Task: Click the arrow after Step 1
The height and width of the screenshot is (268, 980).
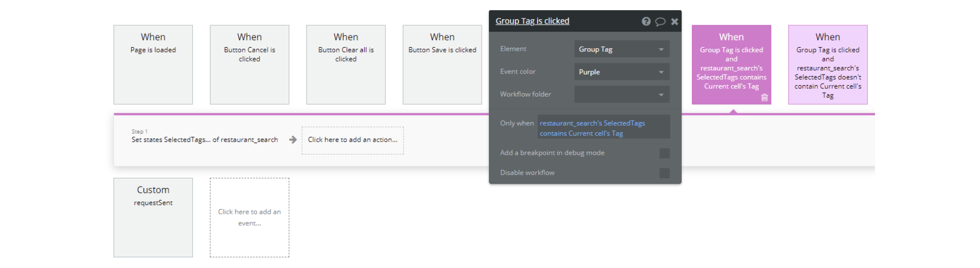Action: [x=293, y=140]
